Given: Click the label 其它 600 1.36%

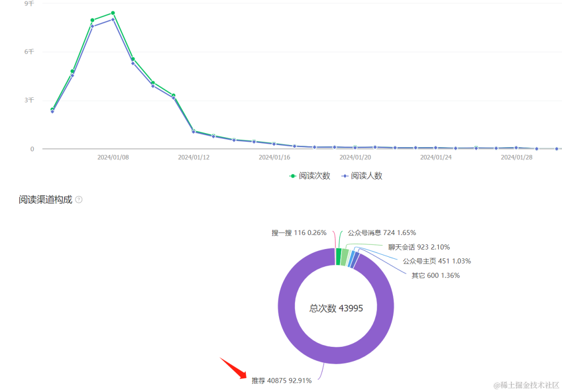Looking at the screenshot, I should [436, 276].
